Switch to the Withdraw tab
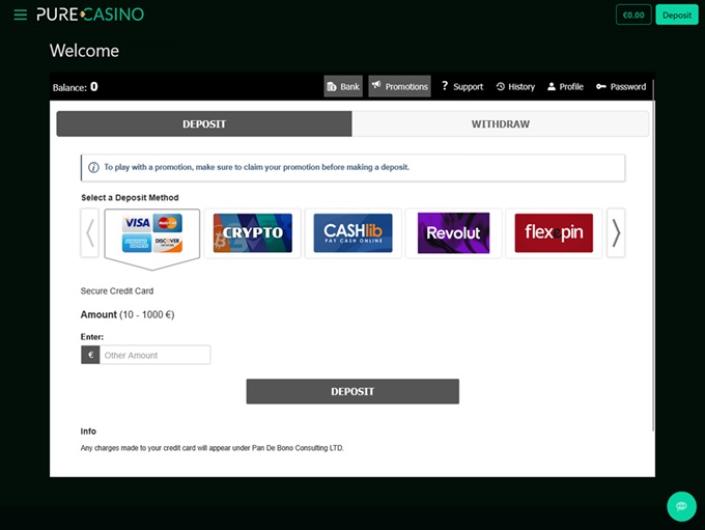The height and width of the screenshot is (530, 705). tap(500, 124)
